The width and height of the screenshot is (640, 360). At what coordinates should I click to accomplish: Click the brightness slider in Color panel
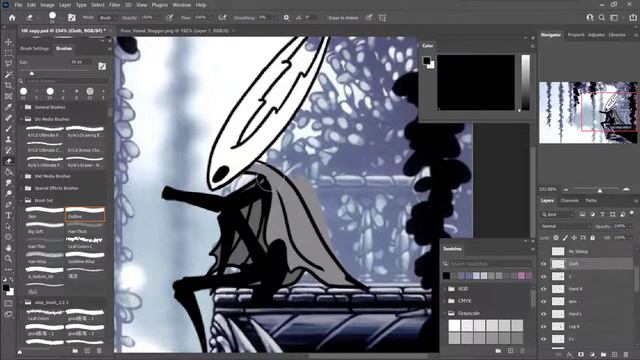click(525, 82)
